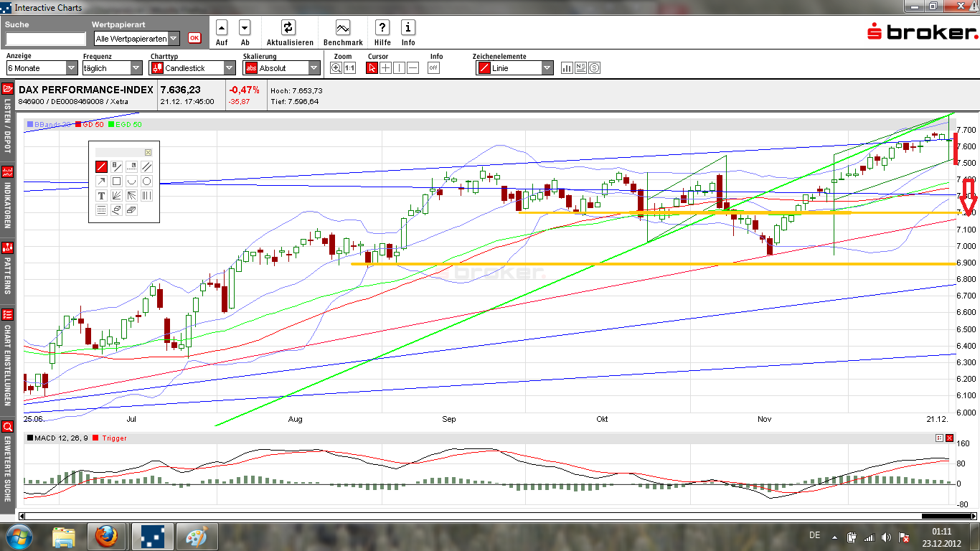Click the circled S icon in toolbar
Image resolution: width=980 pixels, height=551 pixels.
pyautogui.click(x=593, y=68)
